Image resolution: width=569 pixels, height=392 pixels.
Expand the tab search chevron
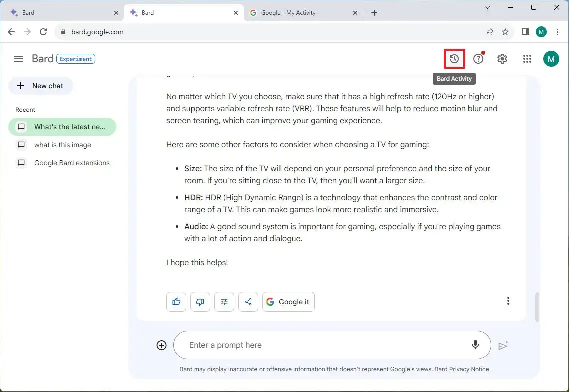[x=487, y=7]
